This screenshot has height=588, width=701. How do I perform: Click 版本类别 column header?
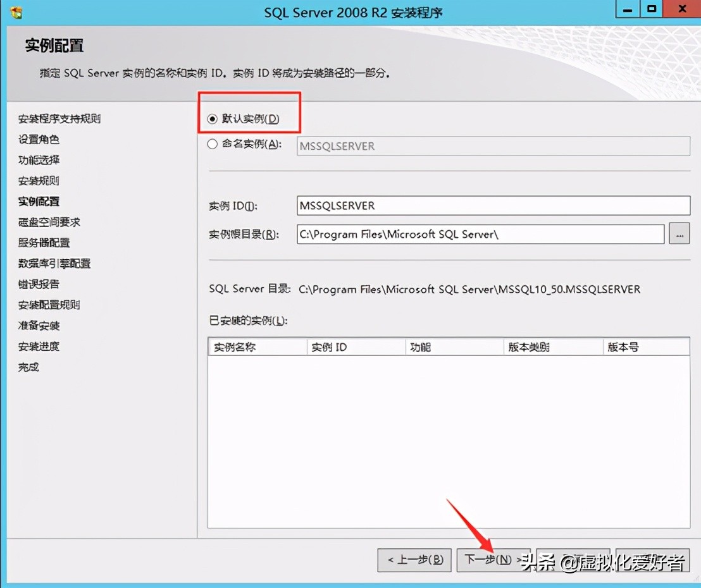pyautogui.click(x=554, y=347)
